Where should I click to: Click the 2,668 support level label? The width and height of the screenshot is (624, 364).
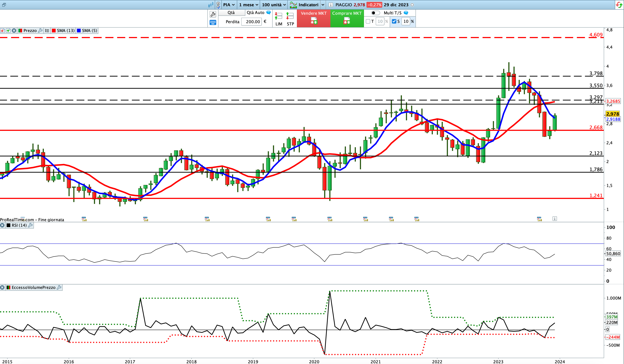pos(596,128)
